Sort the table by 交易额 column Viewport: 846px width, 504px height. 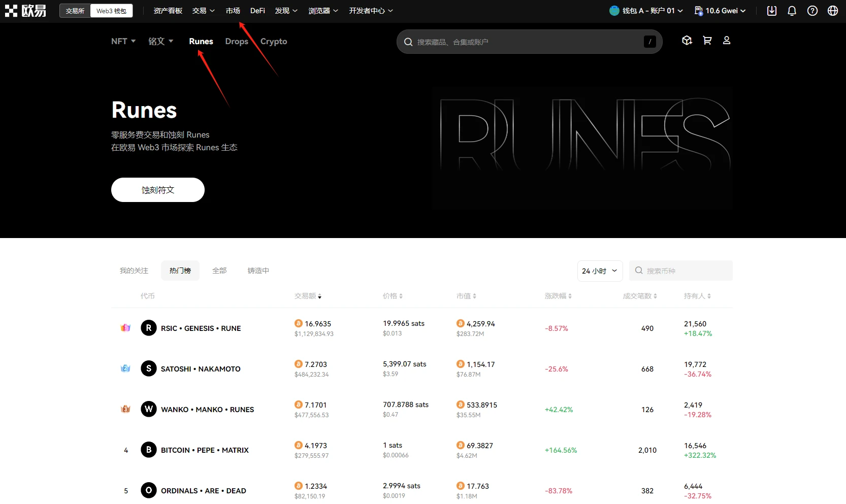(308, 296)
